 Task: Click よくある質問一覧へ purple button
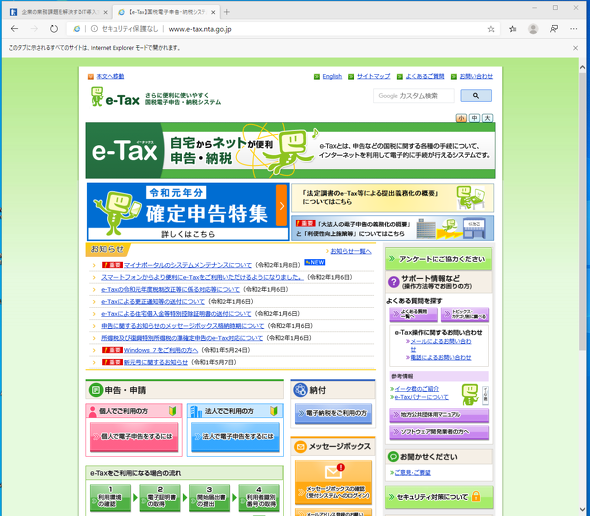[x=414, y=314]
